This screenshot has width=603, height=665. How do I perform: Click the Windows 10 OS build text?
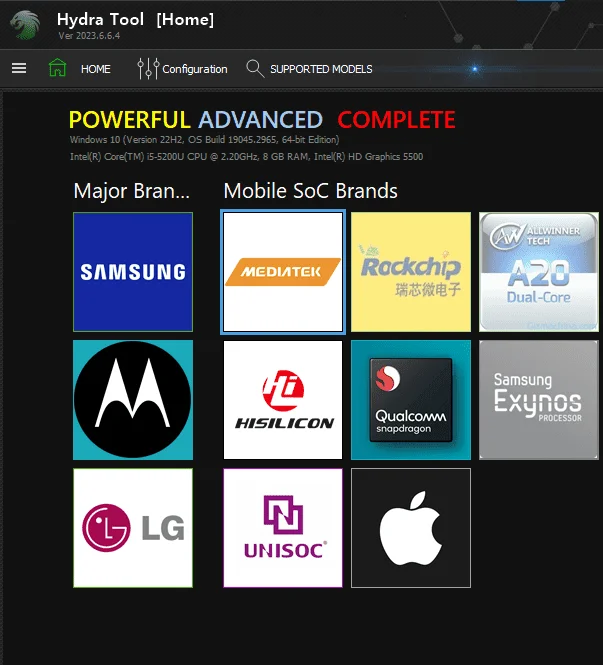coord(204,140)
